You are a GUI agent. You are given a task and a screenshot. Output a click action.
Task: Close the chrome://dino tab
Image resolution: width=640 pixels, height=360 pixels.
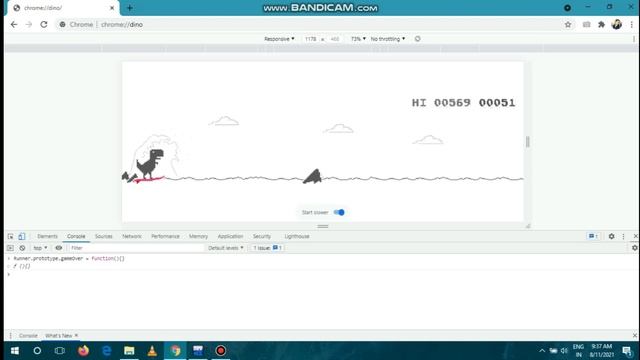point(112,8)
